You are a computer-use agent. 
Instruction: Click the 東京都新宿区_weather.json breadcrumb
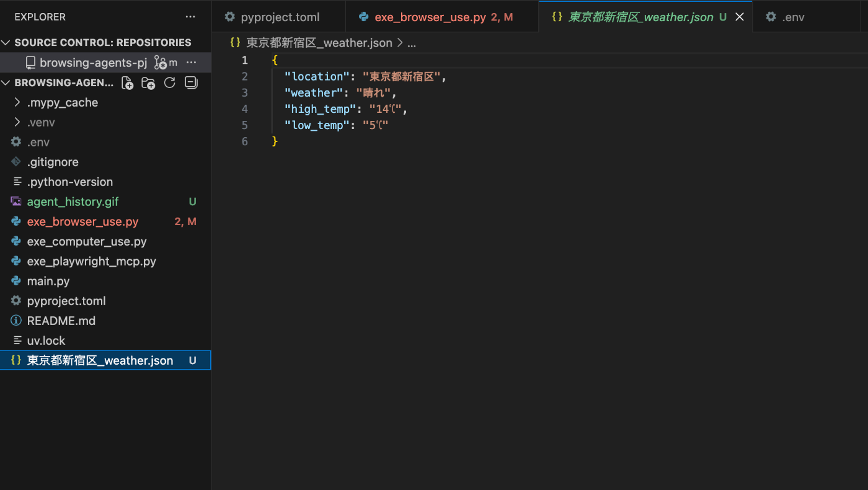(319, 43)
